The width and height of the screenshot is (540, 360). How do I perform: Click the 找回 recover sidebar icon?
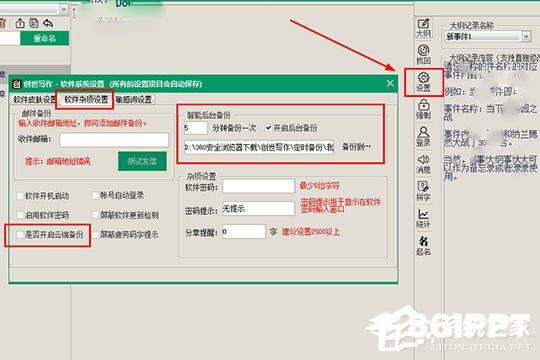pyautogui.click(x=423, y=54)
